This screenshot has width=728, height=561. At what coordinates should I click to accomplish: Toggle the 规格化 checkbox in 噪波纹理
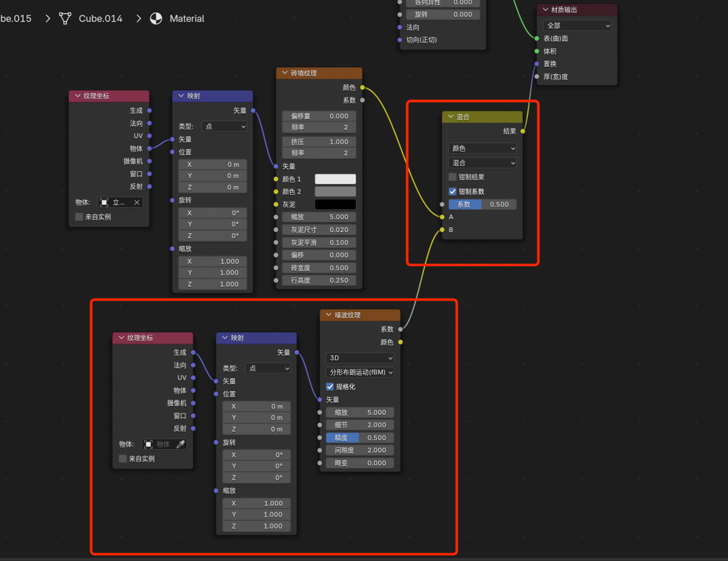330,387
